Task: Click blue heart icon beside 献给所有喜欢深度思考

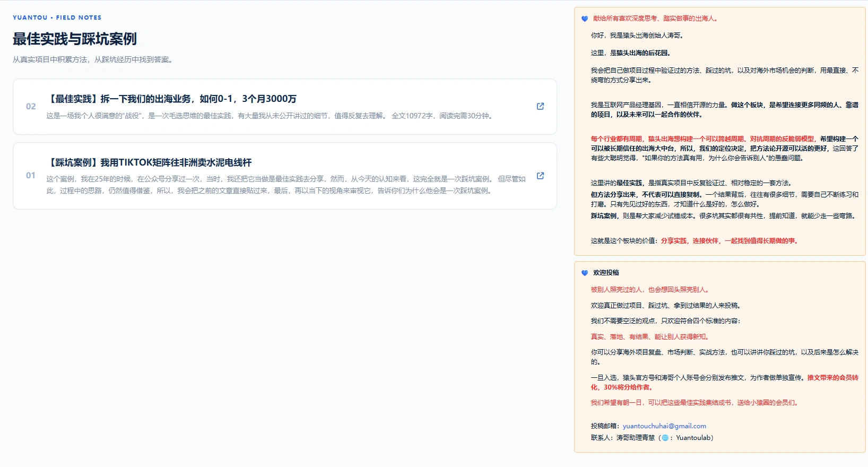Action: click(x=585, y=19)
